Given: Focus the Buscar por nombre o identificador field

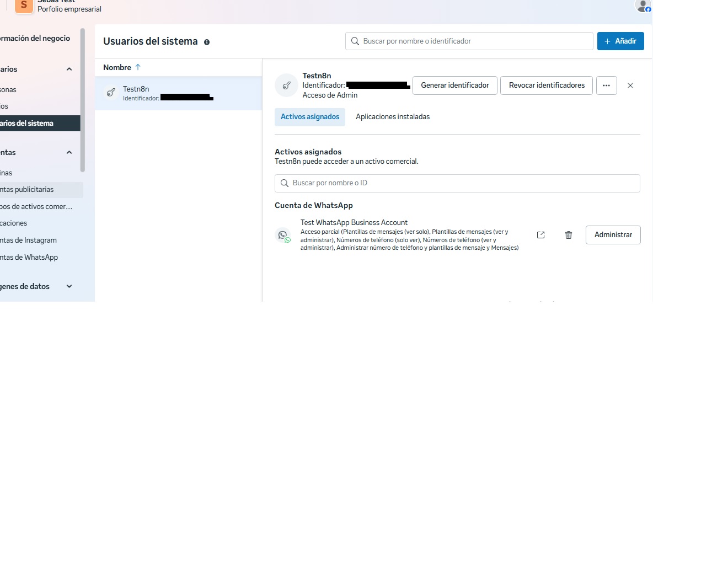Looking at the screenshot, I should pyautogui.click(x=469, y=41).
